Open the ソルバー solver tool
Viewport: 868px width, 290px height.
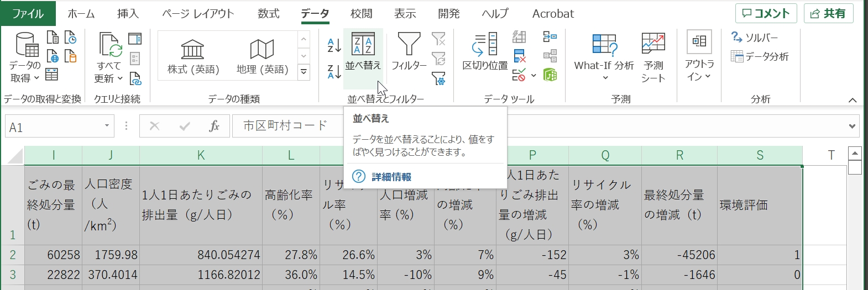pos(755,38)
